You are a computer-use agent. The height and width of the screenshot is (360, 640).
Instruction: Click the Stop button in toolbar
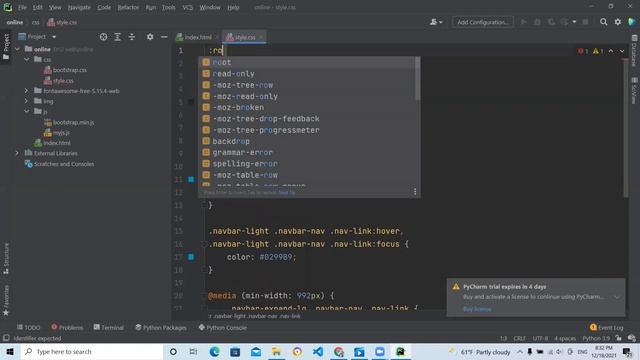585,22
